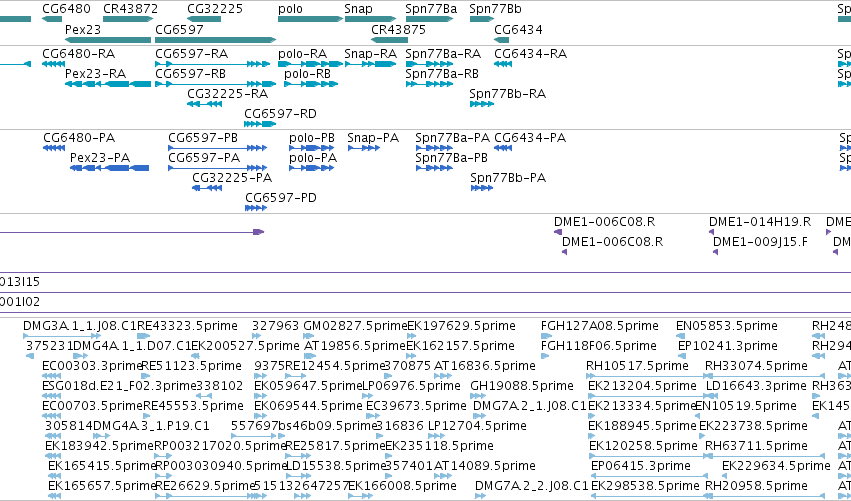Select the CR43875 gene arrow
This screenshot has width=851, height=501.
coord(389,40)
